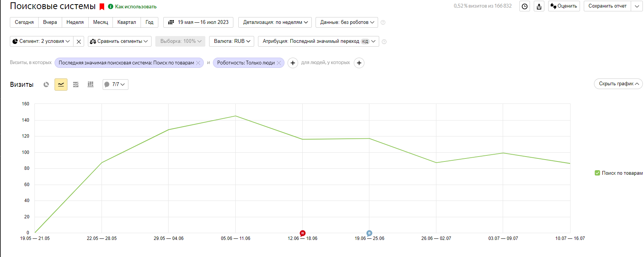Click the share/export icon button

click(x=539, y=6)
